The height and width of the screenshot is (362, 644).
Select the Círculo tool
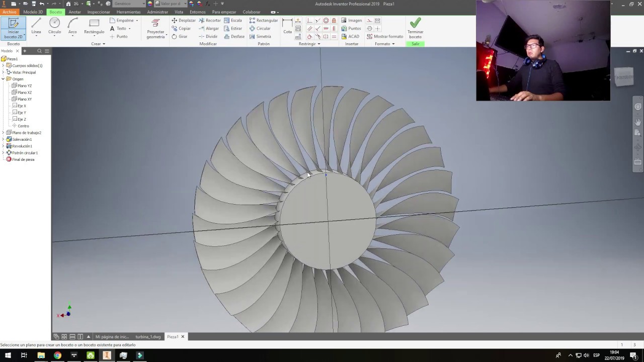(54, 27)
